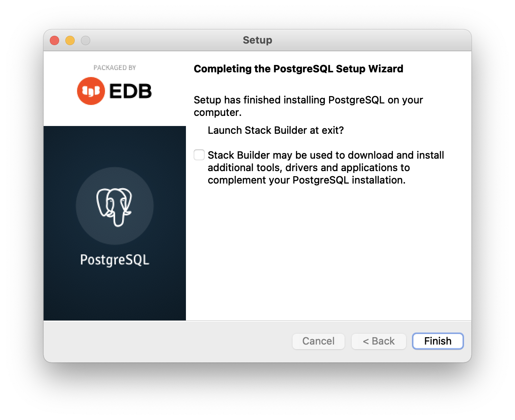Click the grayed-out zoom window button
Image resolution: width=515 pixels, height=420 pixels.
pos(86,40)
